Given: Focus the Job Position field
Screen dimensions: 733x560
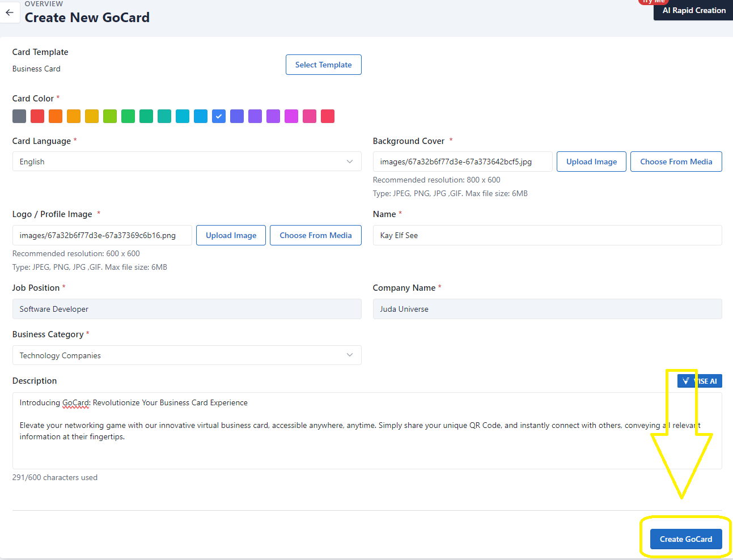Looking at the screenshot, I should pyautogui.click(x=187, y=309).
